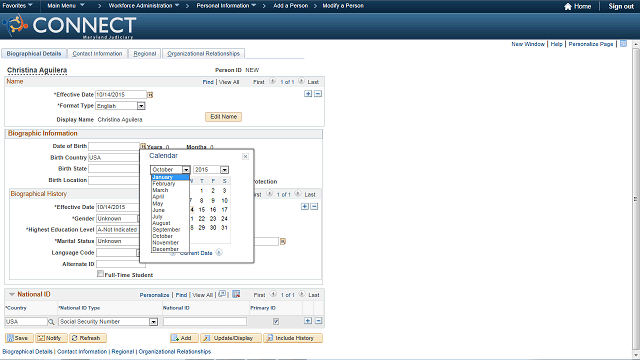Open the Effective Date calendar icon in Name
Viewport: 640px width, 360px height.
150,95
